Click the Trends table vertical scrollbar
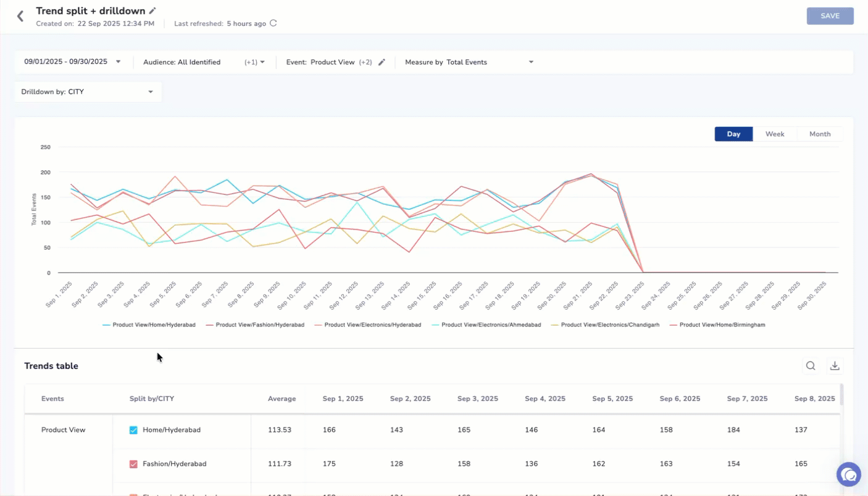The height and width of the screenshot is (496, 868). click(x=842, y=395)
